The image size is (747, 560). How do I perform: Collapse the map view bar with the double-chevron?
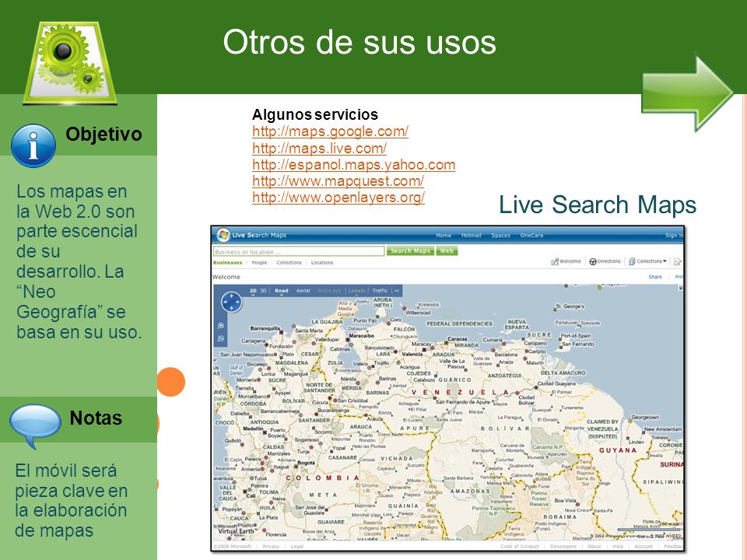coord(397,290)
